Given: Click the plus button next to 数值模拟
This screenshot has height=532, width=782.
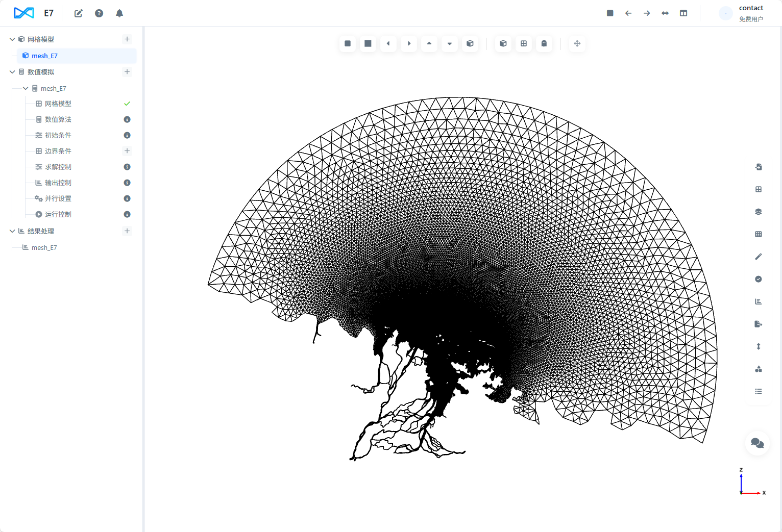Looking at the screenshot, I should click(127, 72).
